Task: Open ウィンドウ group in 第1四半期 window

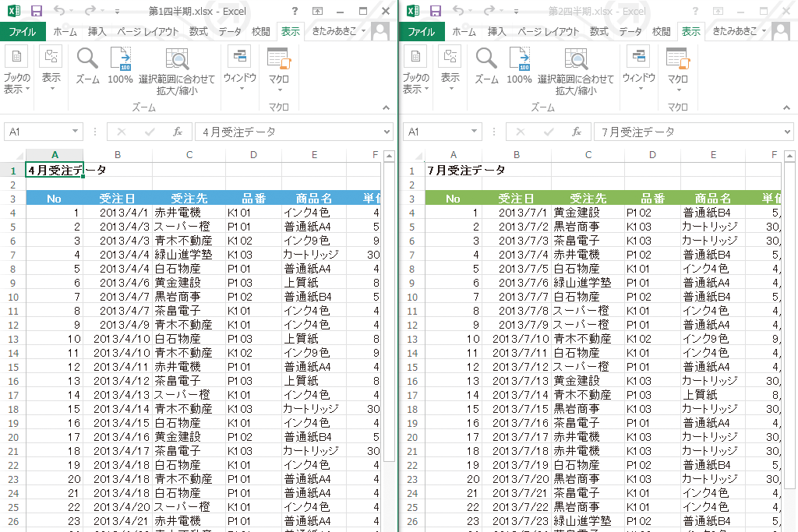Action: point(240,69)
